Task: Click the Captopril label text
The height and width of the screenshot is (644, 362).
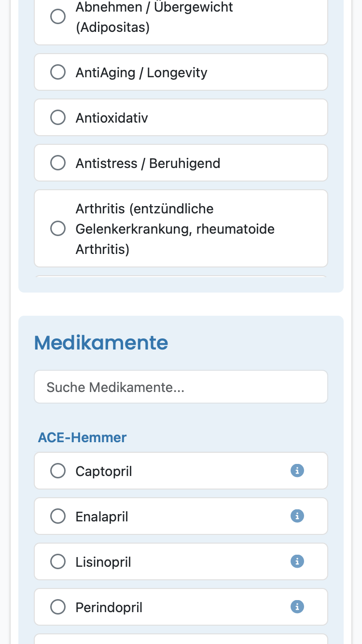Action: (x=104, y=471)
